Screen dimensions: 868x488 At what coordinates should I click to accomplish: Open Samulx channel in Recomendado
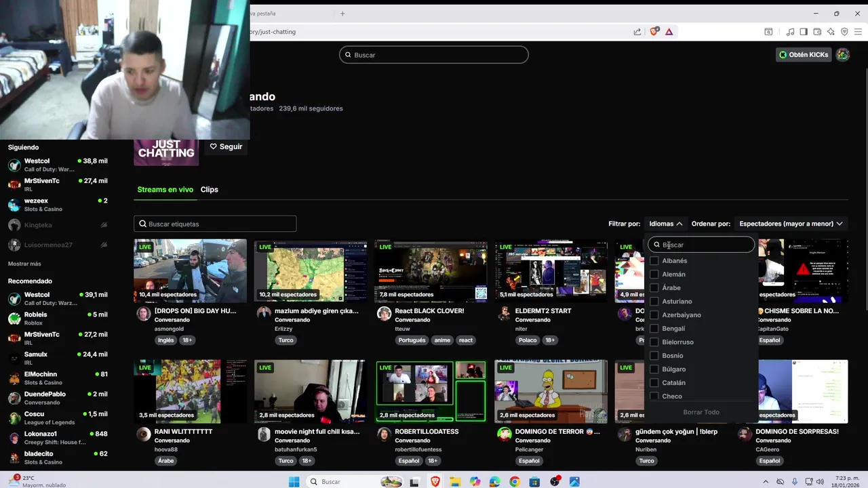58,358
